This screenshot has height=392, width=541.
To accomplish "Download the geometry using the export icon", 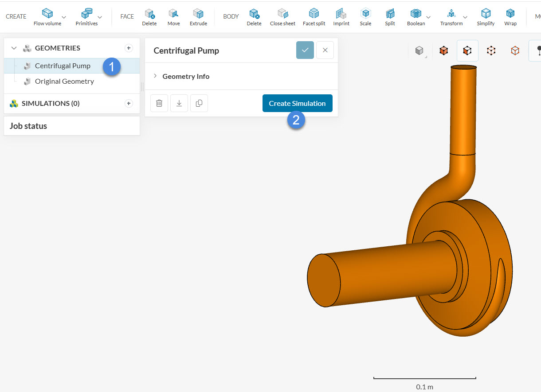I will (x=179, y=103).
